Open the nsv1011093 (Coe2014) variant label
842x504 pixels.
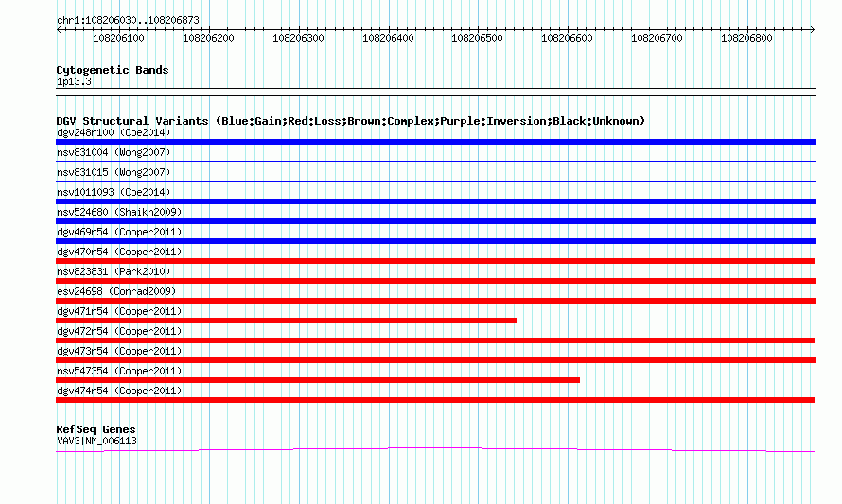click(x=114, y=192)
